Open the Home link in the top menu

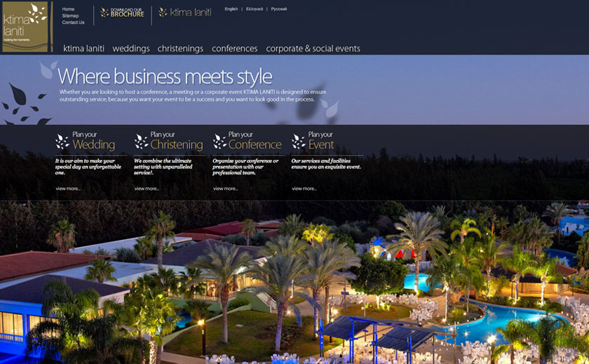tap(69, 9)
